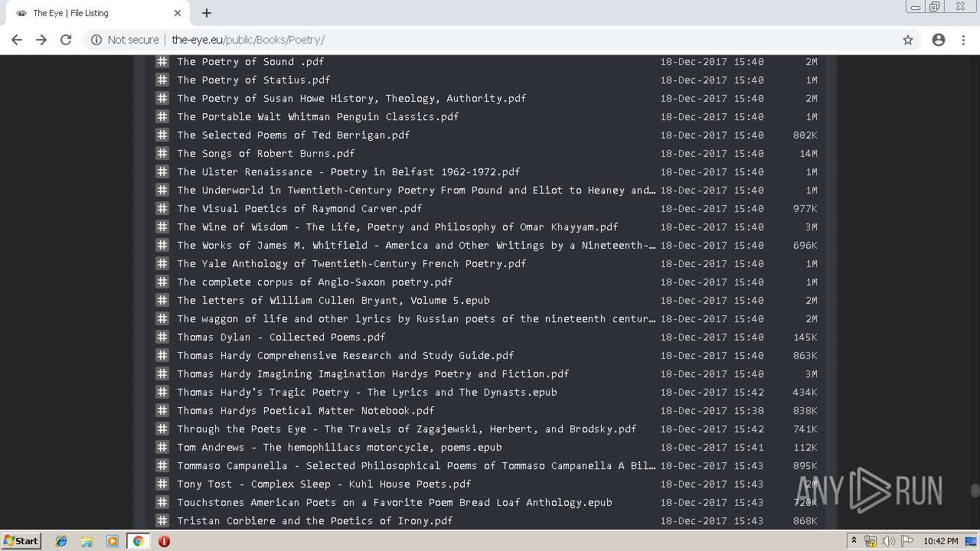Viewport: 980px width, 551px height.
Task: Open Thomas Dylan - Collected Poems.pdf
Action: pos(281,337)
